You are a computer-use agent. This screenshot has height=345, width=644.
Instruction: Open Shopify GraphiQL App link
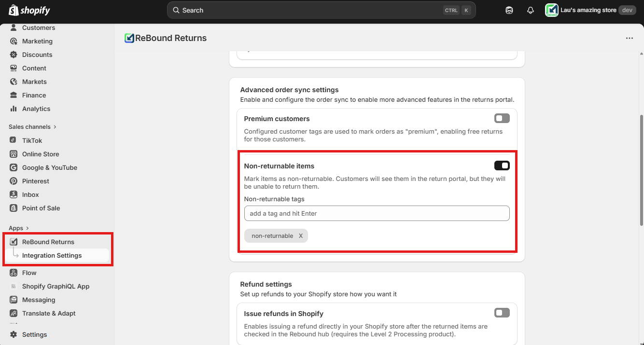(x=56, y=286)
